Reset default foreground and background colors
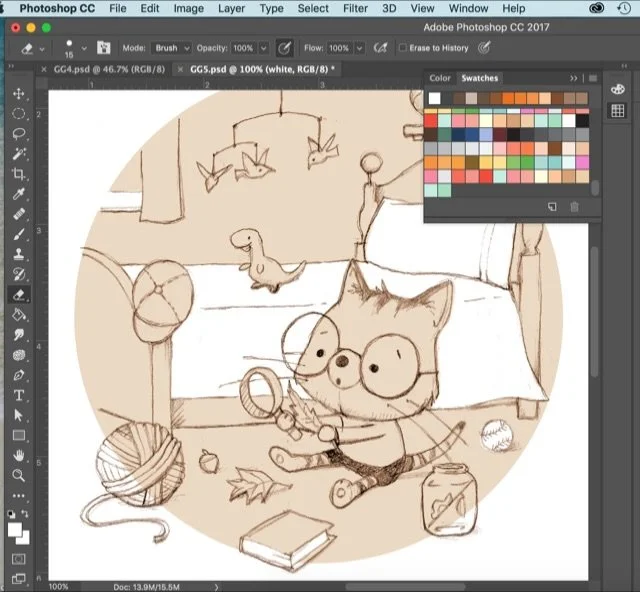This screenshot has width=640, height=592. point(11,514)
